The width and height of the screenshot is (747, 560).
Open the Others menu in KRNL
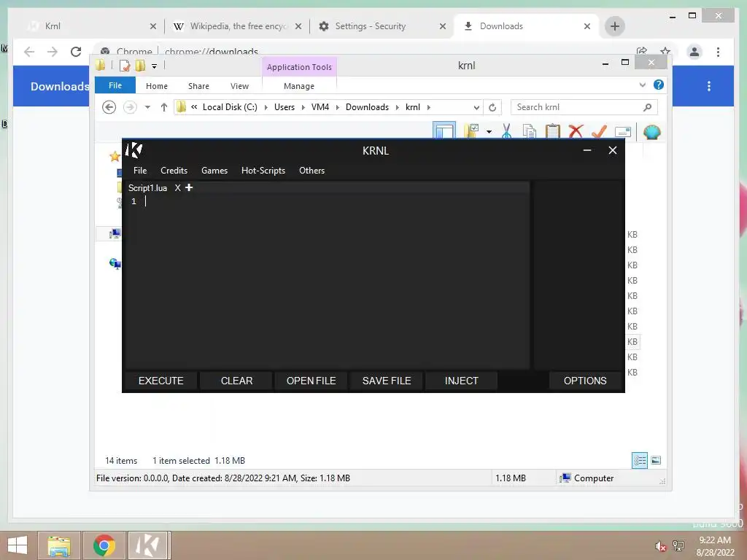click(x=311, y=171)
